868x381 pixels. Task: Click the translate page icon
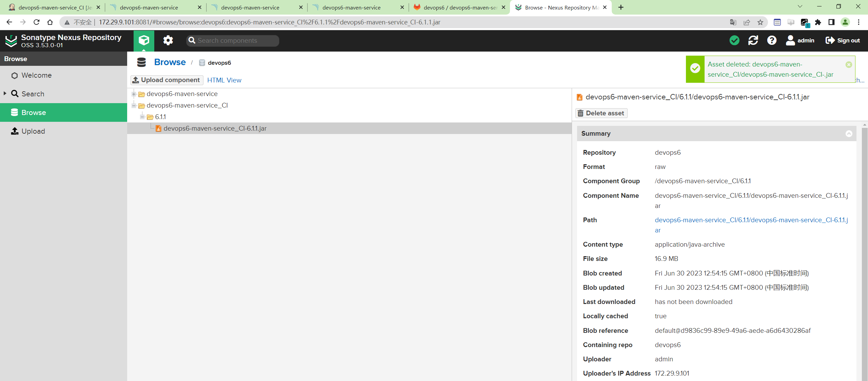[733, 22]
